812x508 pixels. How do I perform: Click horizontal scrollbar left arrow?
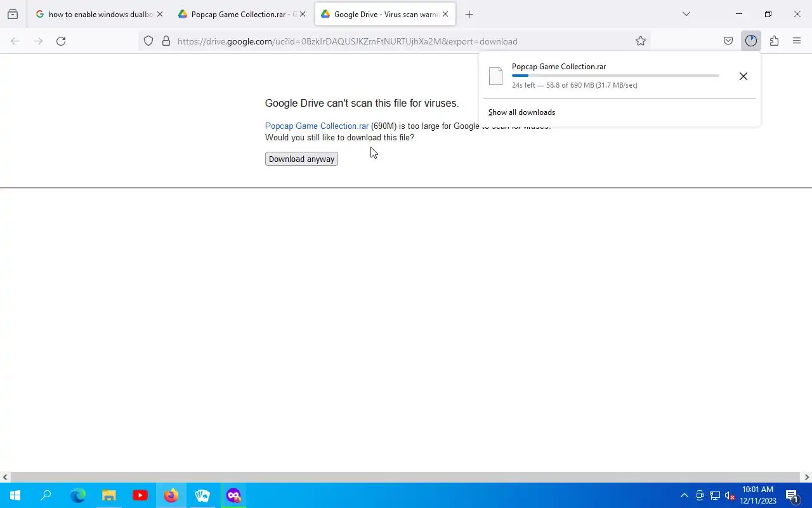(x=5, y=477)
